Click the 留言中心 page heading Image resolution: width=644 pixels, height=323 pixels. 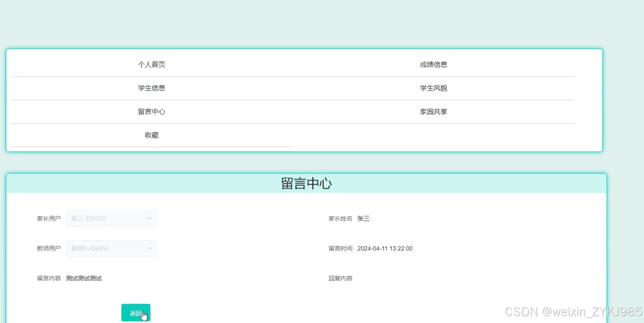pos(306,184)
